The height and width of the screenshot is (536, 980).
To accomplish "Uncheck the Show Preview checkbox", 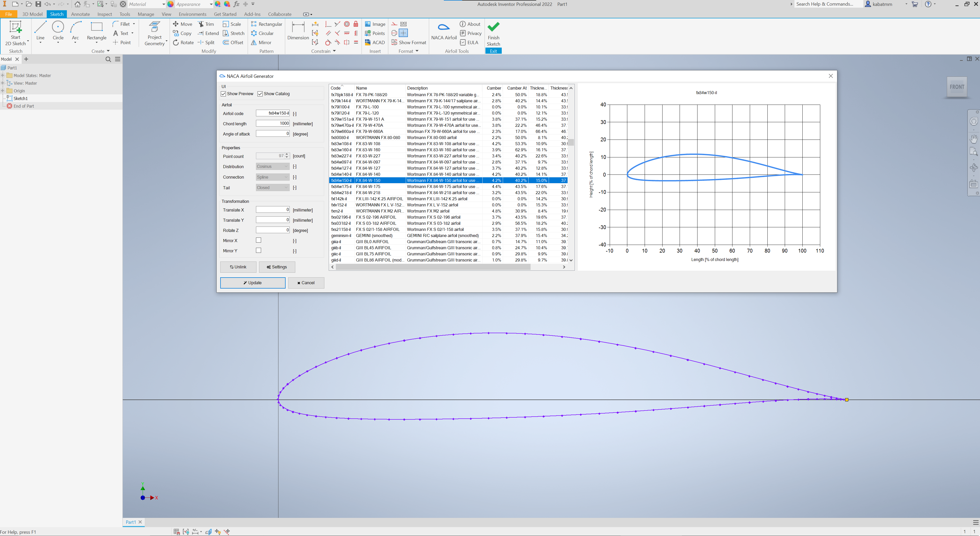I will tap(224, 94).
